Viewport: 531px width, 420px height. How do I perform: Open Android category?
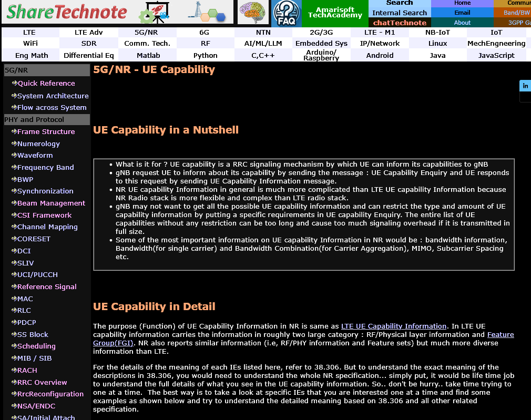point(380,55)
